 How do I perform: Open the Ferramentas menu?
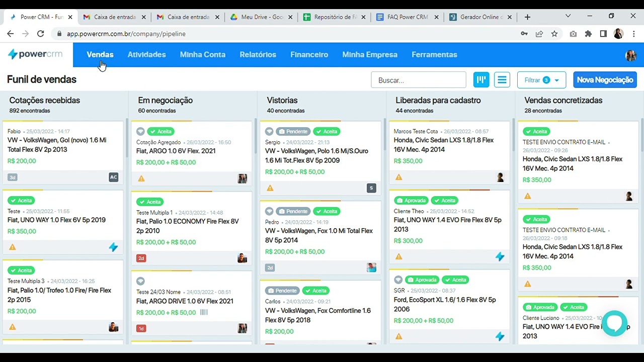[434, 54]
